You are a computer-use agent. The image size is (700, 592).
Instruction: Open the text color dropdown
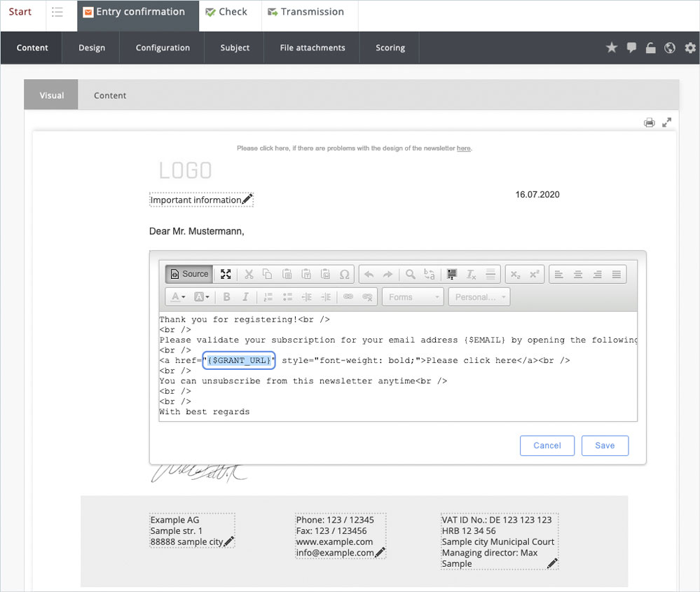179,297
